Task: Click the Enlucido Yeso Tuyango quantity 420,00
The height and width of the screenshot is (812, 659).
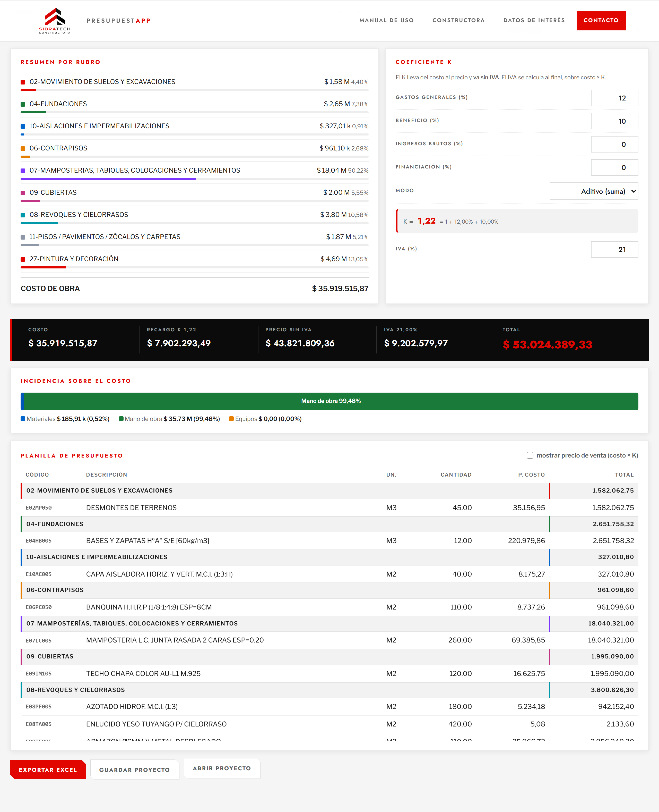Action: [x=460, y=724]
